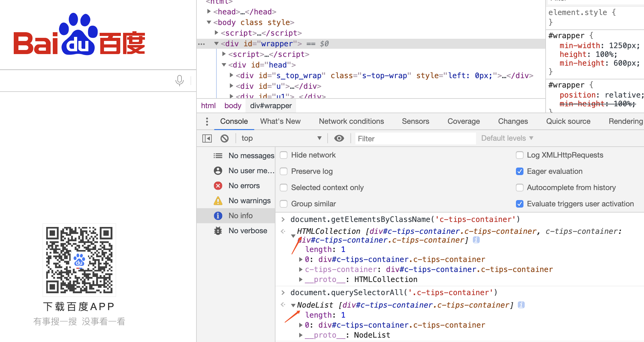Uncheck Eager evaluation
Viewport: 644px width, 342px height.
(519, 171)
